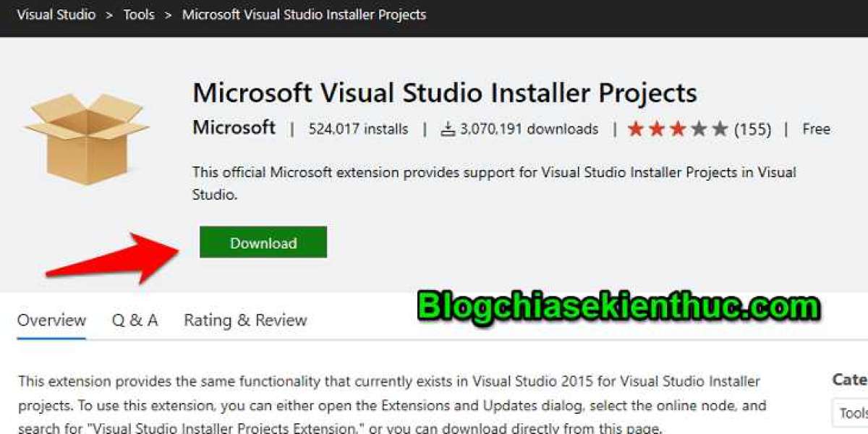Go to Visual Studio in the breadcrumb

(x=56, y=14)
